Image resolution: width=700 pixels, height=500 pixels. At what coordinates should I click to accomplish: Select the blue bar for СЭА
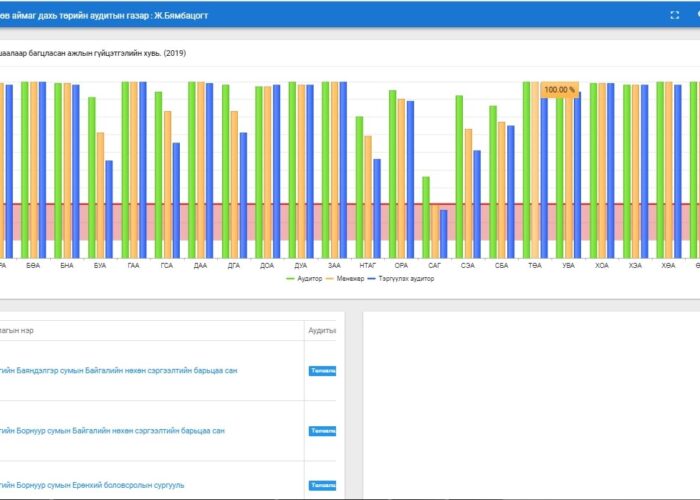(477, 204)
